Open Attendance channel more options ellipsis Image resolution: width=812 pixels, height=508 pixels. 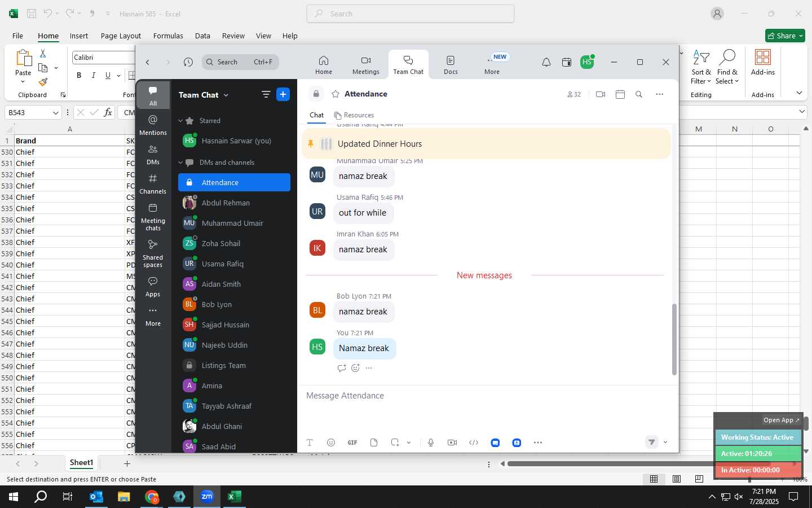click(x=660, y=94)
